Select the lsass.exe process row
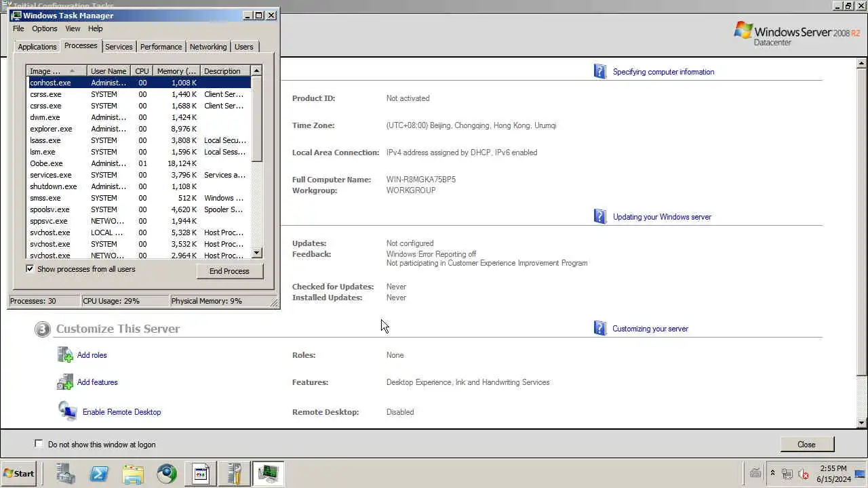Viewport: 868px width, 488px height. (x=139, y=140)
